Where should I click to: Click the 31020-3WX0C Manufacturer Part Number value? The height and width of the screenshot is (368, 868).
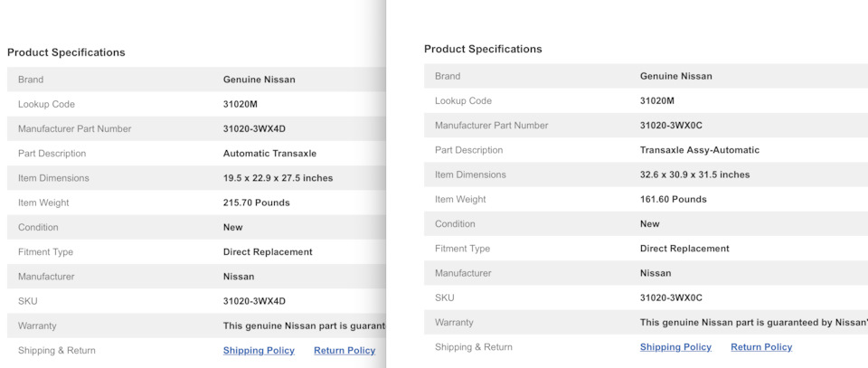click(671, 126)
